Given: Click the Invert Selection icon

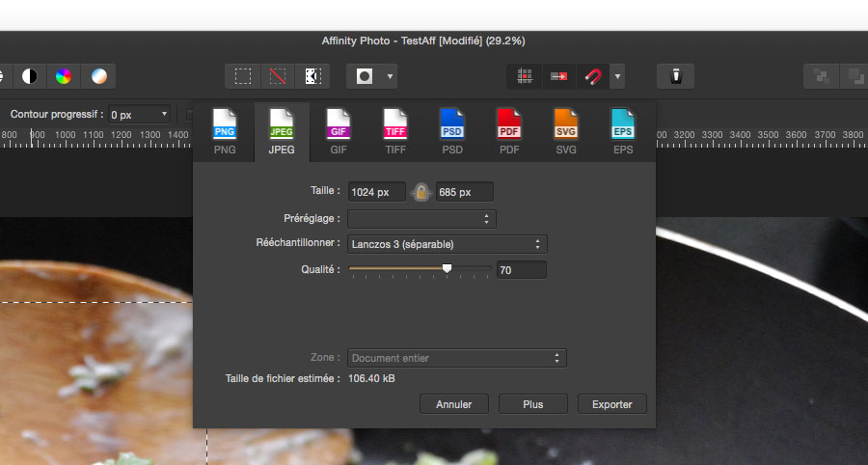Looking at the screenshot, I should tap(312, 76).
